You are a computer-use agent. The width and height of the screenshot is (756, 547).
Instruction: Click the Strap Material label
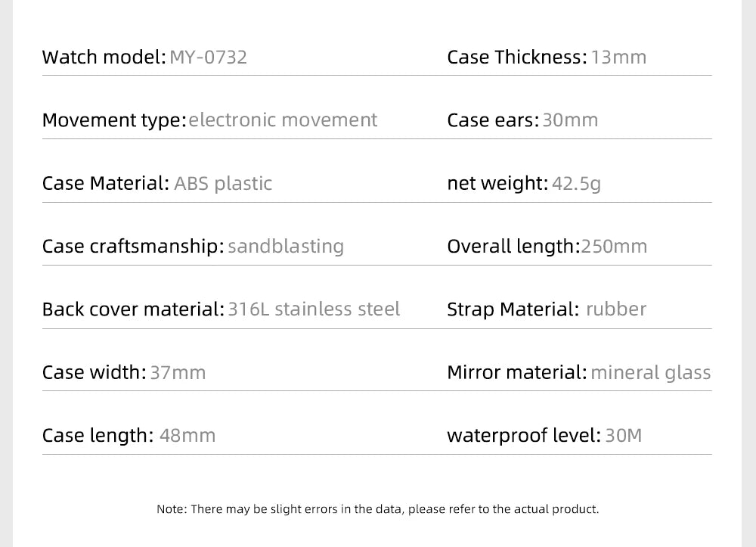pyautogui.click(x=513, y=309)
